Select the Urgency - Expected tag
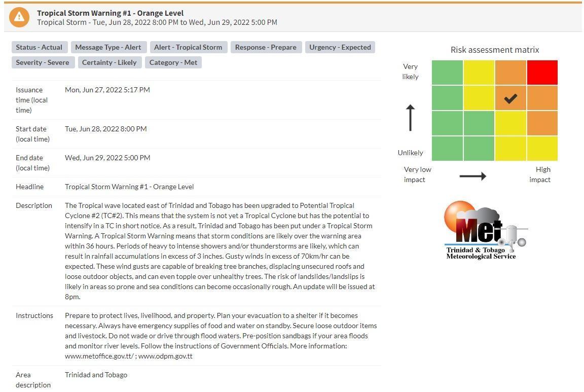The image size is (584, 392). point(340,47)
